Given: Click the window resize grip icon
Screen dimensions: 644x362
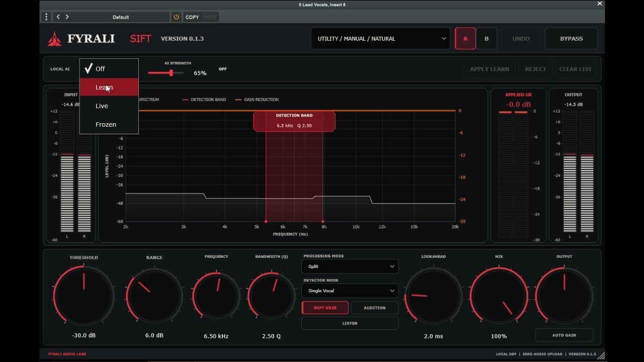Looking at the screenshot, I should (601, 355).
